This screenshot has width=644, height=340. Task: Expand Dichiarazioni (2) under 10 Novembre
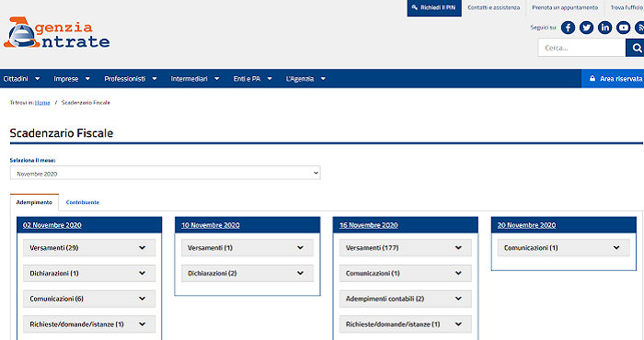(x=247, y=273)
